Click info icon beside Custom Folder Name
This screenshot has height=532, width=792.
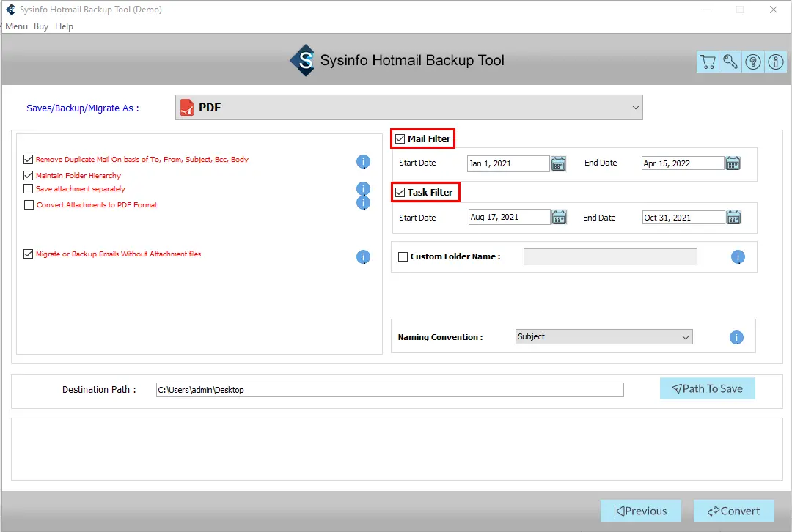(x=738, y=257)
